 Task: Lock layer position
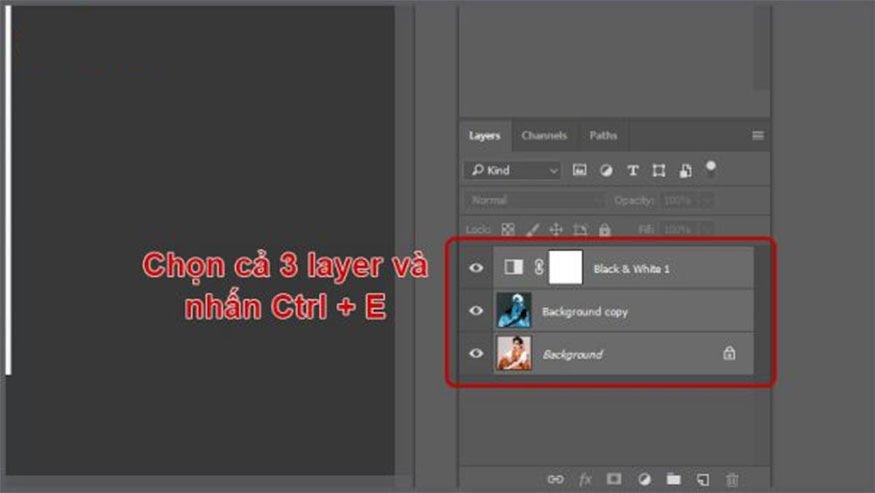click(556, 229)
